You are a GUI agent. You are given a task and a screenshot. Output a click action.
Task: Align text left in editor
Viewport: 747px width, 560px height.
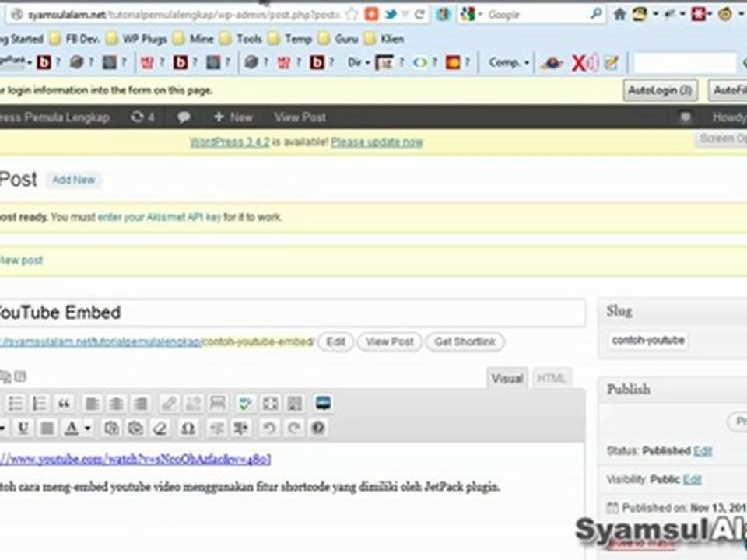[x=92, y=404]
